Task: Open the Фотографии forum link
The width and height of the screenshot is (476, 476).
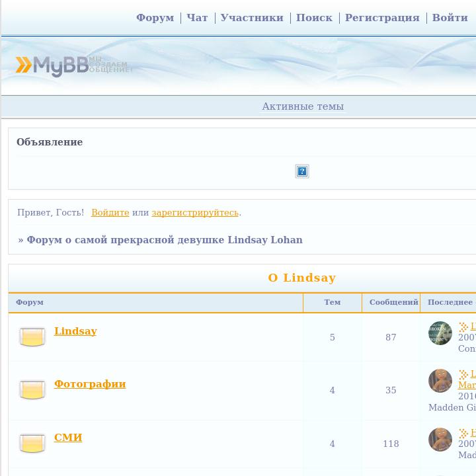Action: tap(90, 383)
